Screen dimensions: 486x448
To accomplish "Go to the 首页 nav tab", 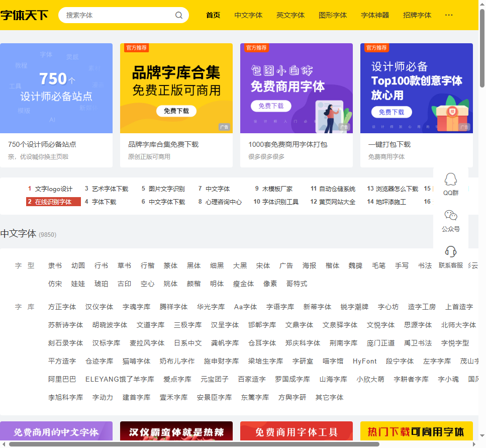I will (x=213, y=15).
